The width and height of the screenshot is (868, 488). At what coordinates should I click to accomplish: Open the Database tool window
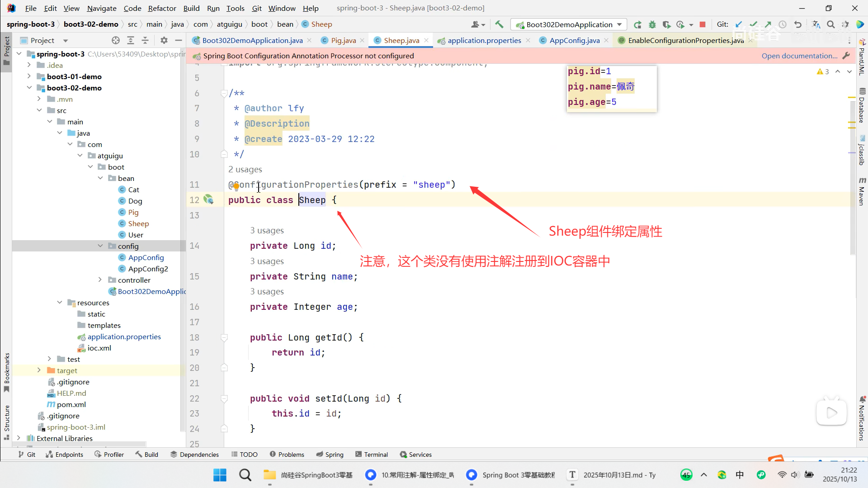tap(862, 105)
